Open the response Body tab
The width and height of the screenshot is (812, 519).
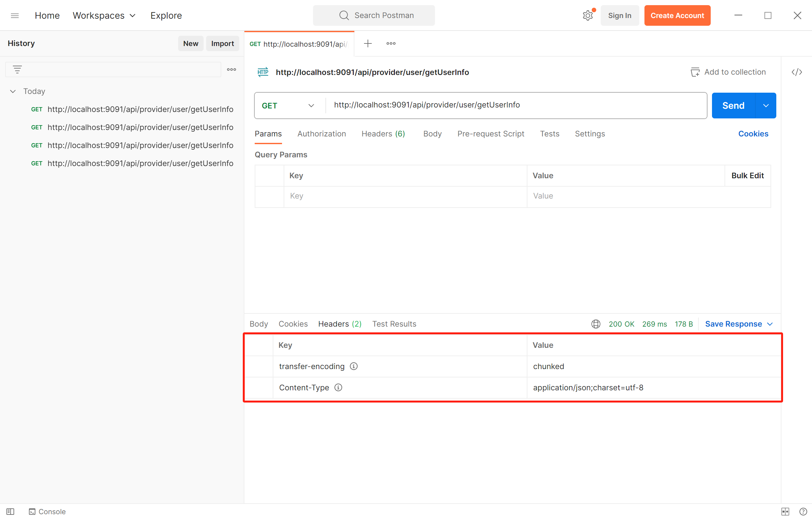pyautogui.click(x=258, y=324)
